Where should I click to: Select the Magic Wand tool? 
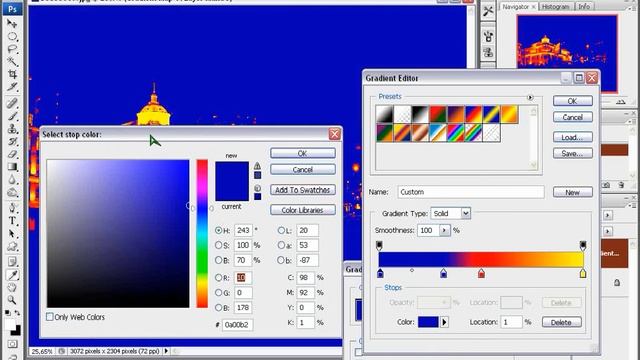pyautogui.click(x=12, y=62)
